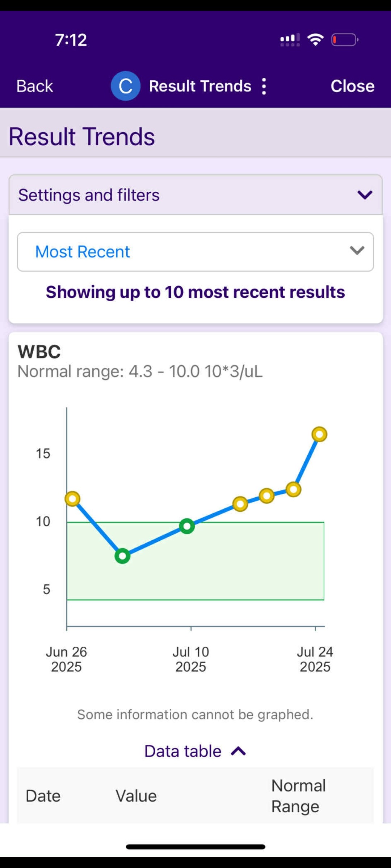Open the Most Recent dropdown
Image resolution: width=391 pixels, height=868 pixels.
195,252
